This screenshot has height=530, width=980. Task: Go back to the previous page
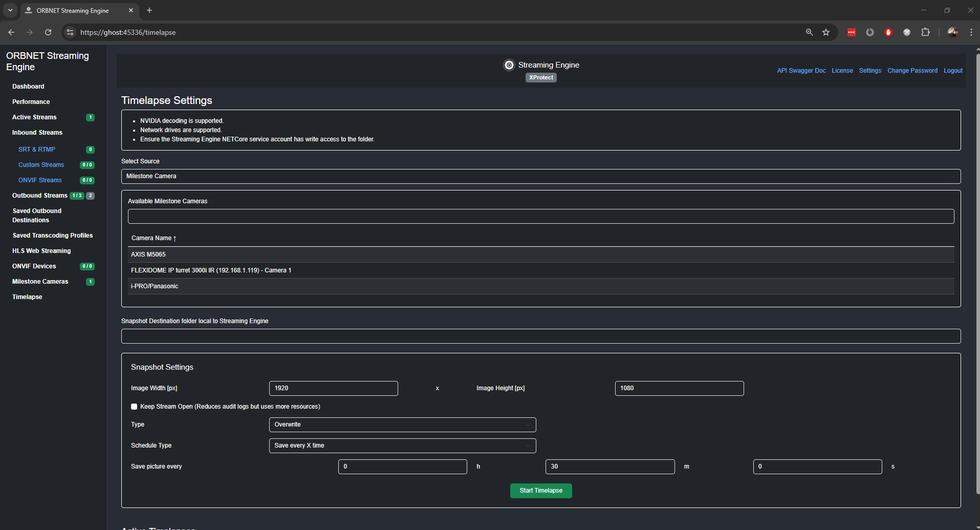11,32
